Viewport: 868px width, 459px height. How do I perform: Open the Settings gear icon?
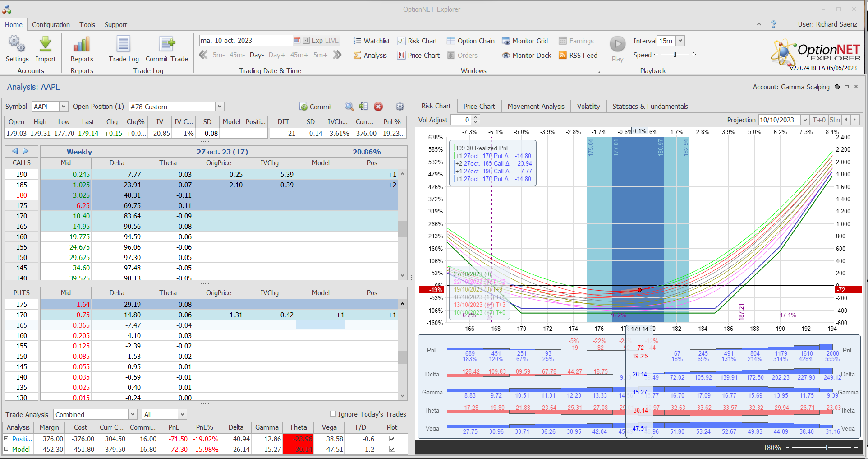[x=17, y=44]
